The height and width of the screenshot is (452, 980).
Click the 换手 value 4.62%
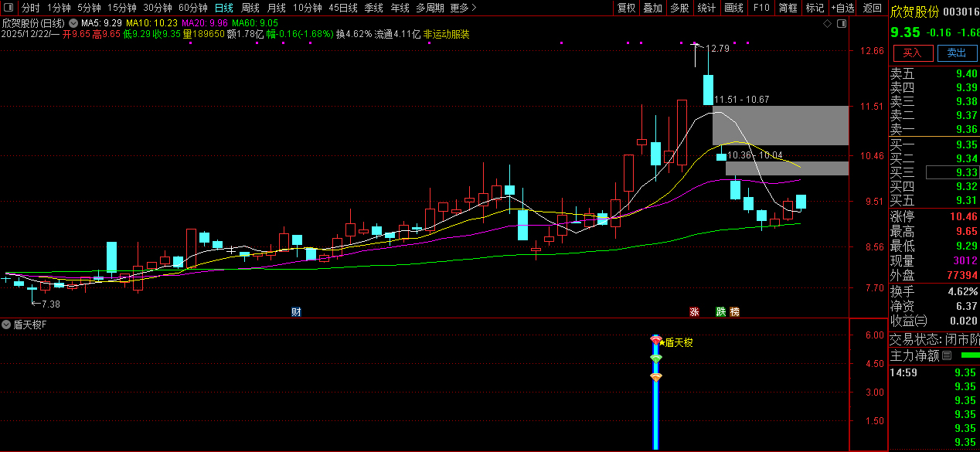coord(963,291)
